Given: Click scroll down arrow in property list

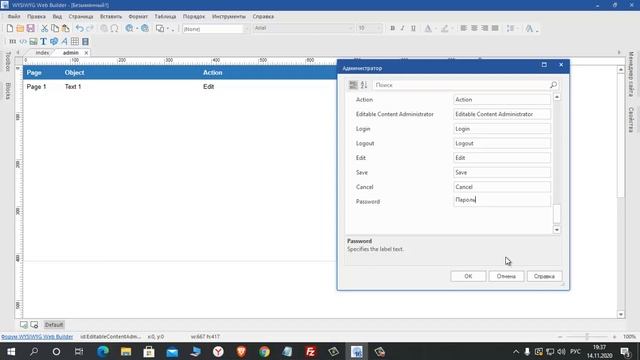Looking at the screenshot, I should (557, 230).
